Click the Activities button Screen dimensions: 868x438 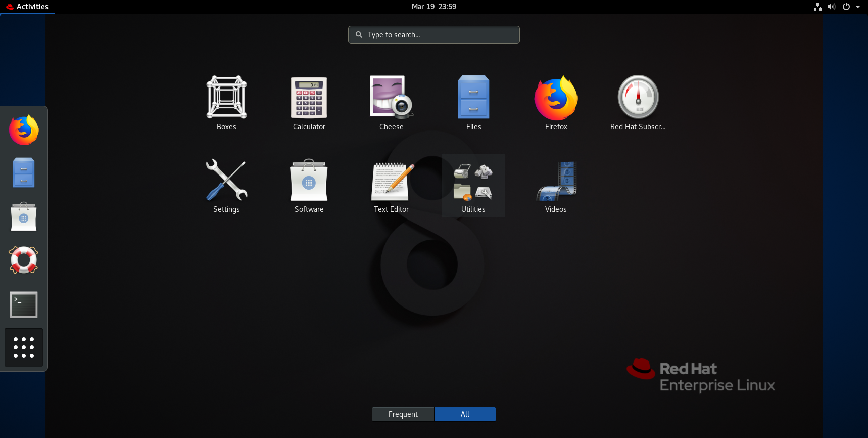[27, 7]
